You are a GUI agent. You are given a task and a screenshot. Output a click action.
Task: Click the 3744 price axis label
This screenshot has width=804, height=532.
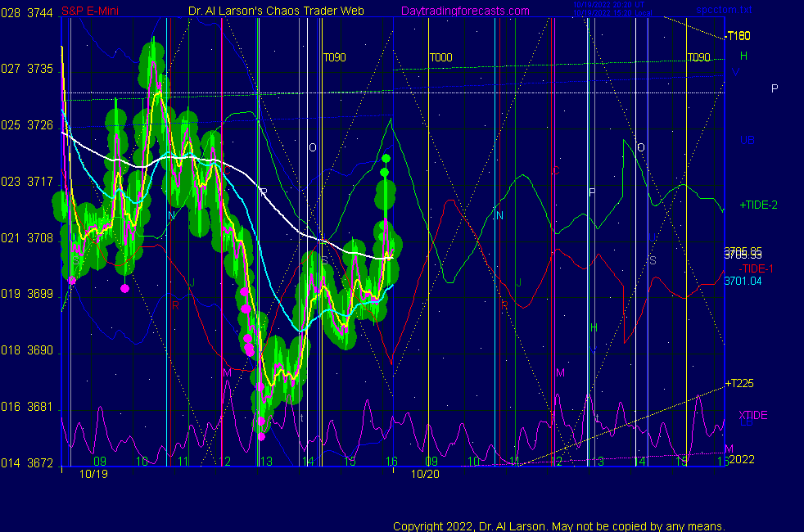[40, 12]
